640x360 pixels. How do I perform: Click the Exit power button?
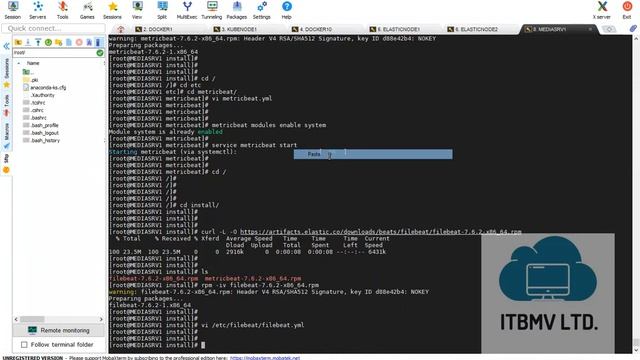[x=627, y=10]
